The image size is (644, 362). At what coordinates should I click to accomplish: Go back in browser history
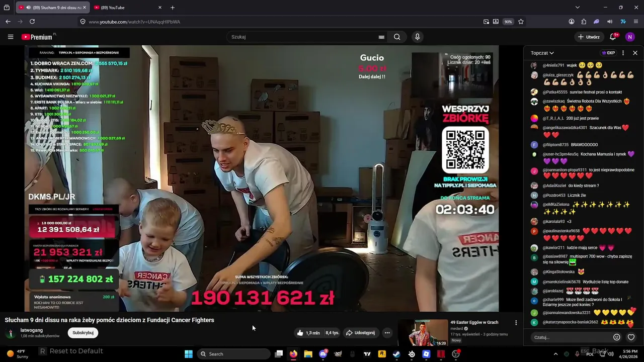tap(8, 22)
